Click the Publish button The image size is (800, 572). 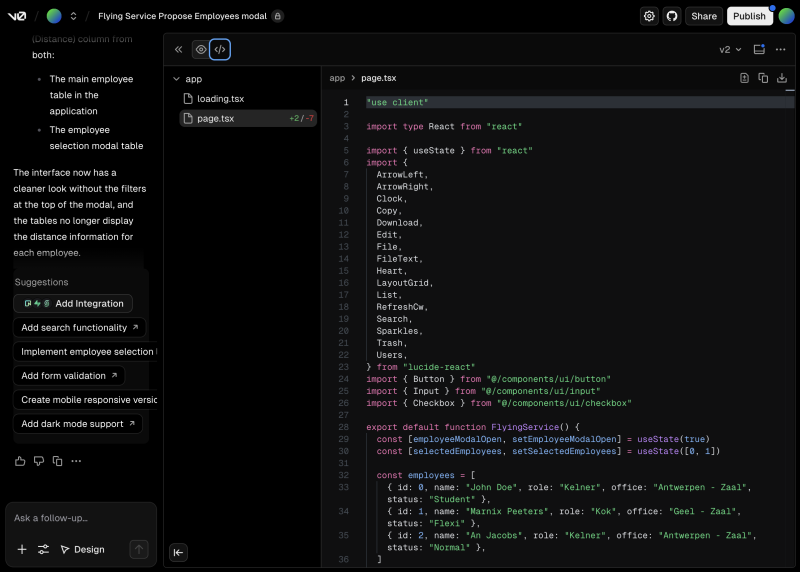749,16
